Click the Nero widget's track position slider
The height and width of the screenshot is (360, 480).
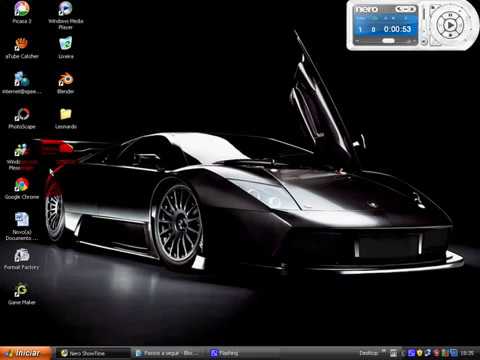(x=387, y=41)
